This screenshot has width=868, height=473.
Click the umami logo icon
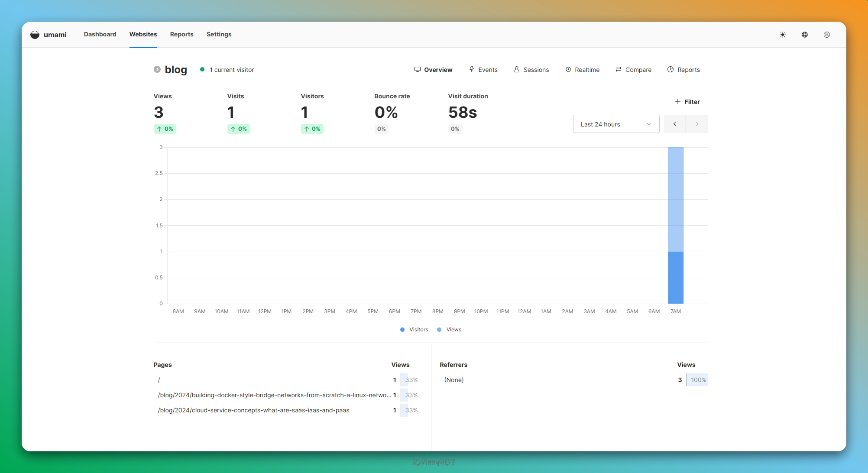[35, 35]
